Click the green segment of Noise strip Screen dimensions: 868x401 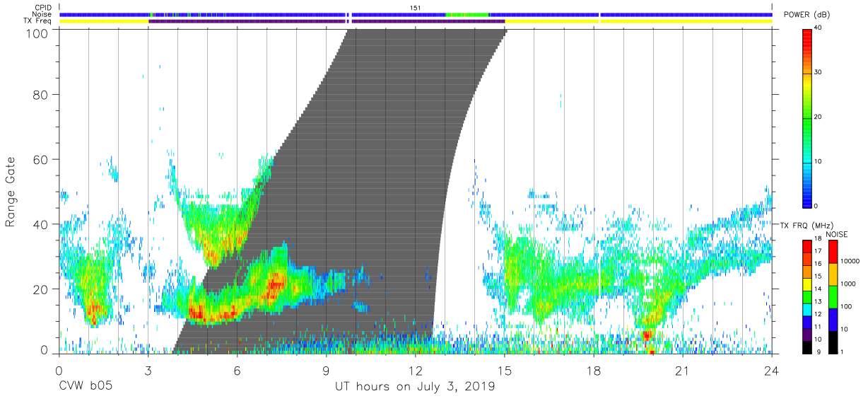pyautogui.click(x=467, y=14)
